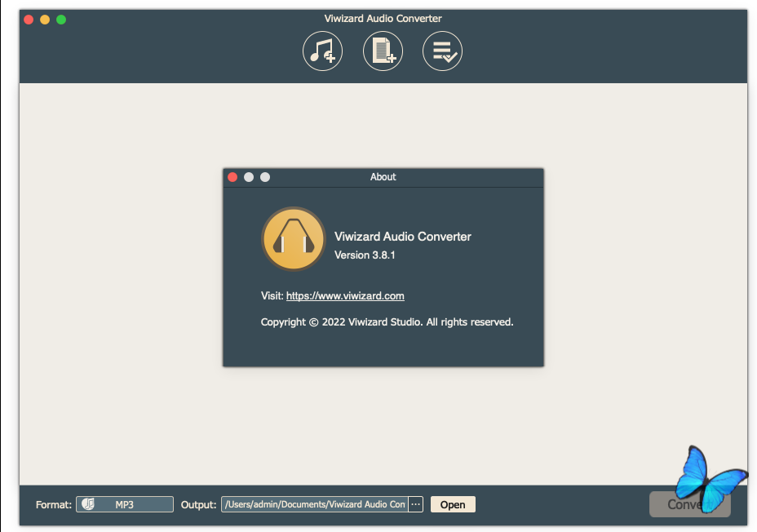Minimize the main window with yellow button
The image size is (757, 532).
pyautogui.click(x=45, y=19)
